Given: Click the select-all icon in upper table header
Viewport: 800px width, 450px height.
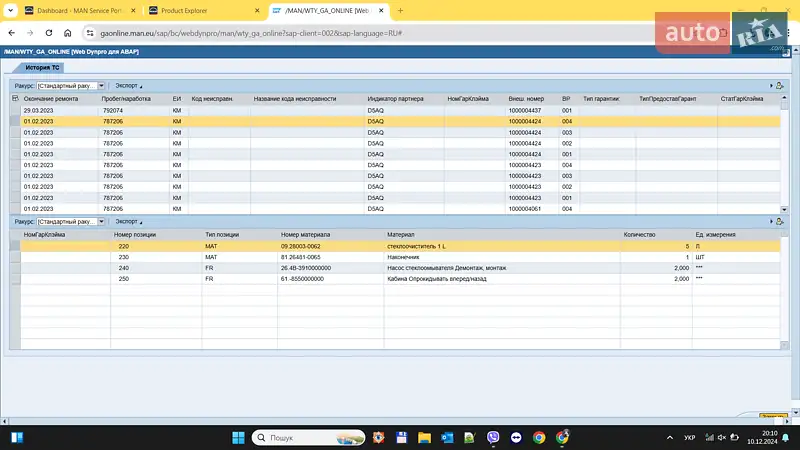Looking at the screenshot, I should pyautogui.click(x=14, y=99).
